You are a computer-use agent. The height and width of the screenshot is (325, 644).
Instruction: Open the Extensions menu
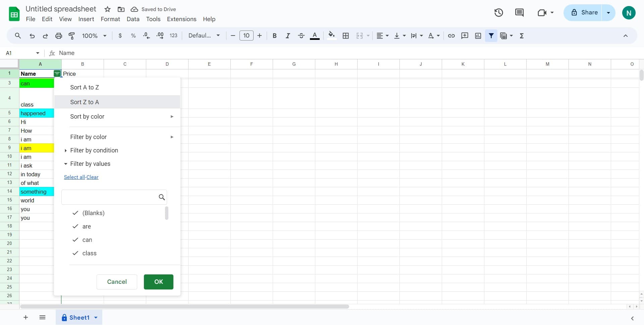181,19
